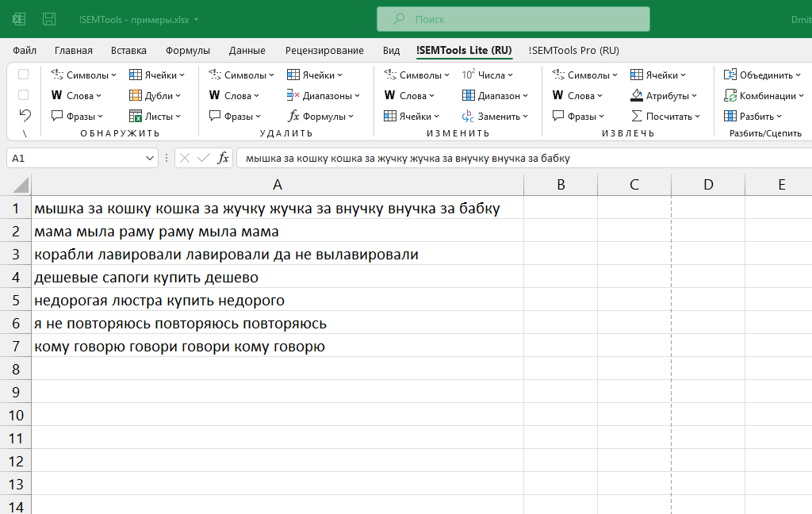Switch to the Вид tab
Image resolution: width=812 pixels, height=514 pixels.
click(391, 50)
